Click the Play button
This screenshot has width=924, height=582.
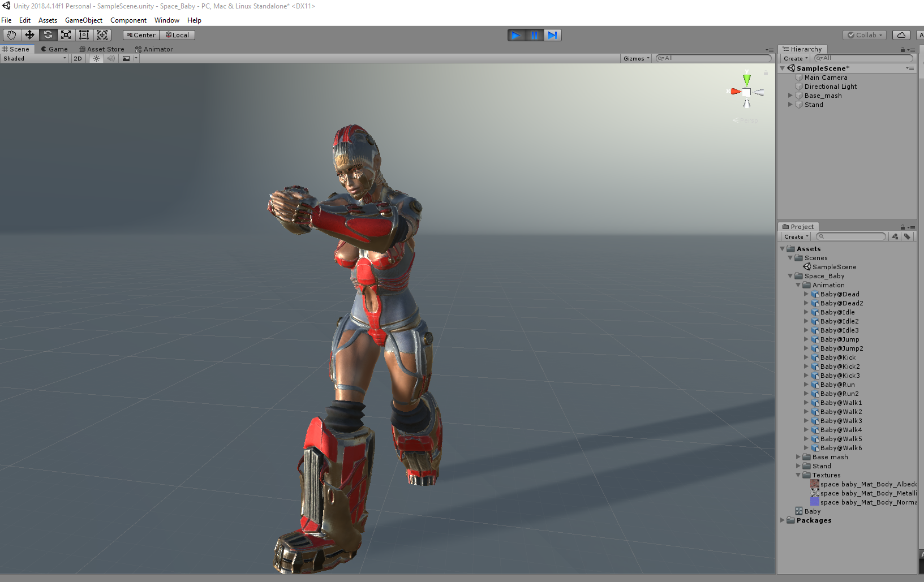pos(516,35)
